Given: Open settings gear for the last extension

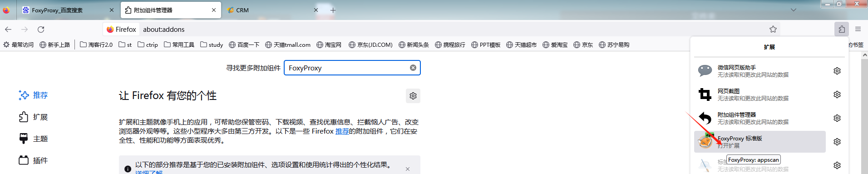Looking at the screenshot, I should click(837, 165).
